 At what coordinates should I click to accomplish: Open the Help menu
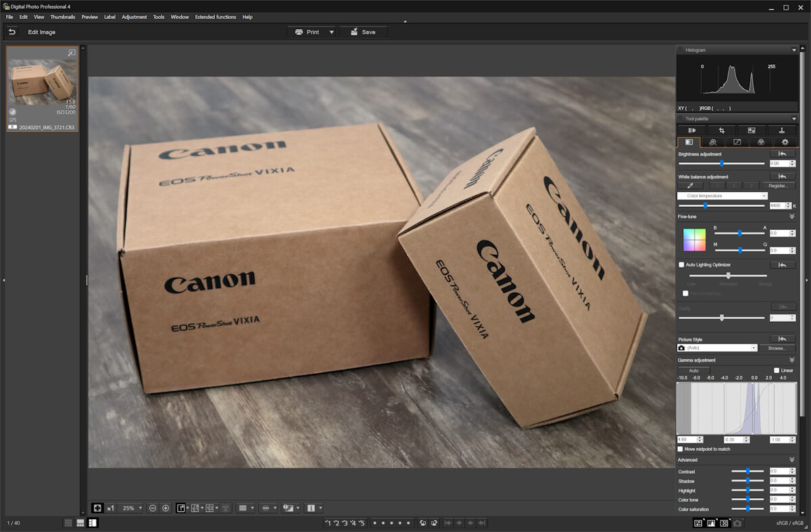click(247, 17)
